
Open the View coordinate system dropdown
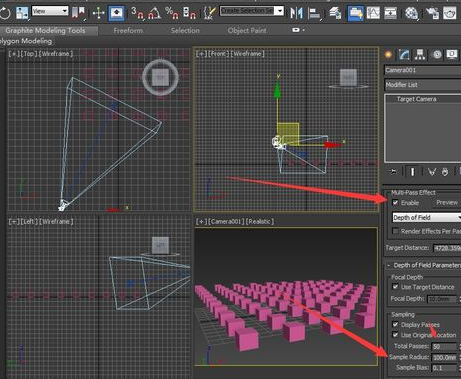pyautogui.click(x=50, y=11)
